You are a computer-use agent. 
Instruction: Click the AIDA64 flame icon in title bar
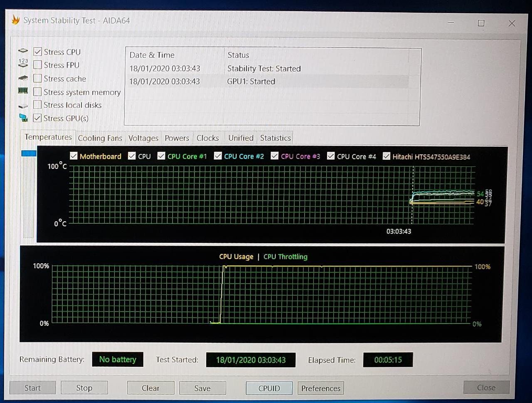(x=15, y=20)
